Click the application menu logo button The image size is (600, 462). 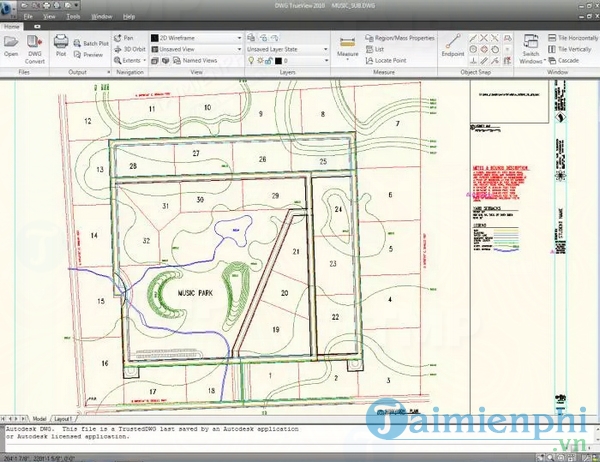(x=8, y=8)
